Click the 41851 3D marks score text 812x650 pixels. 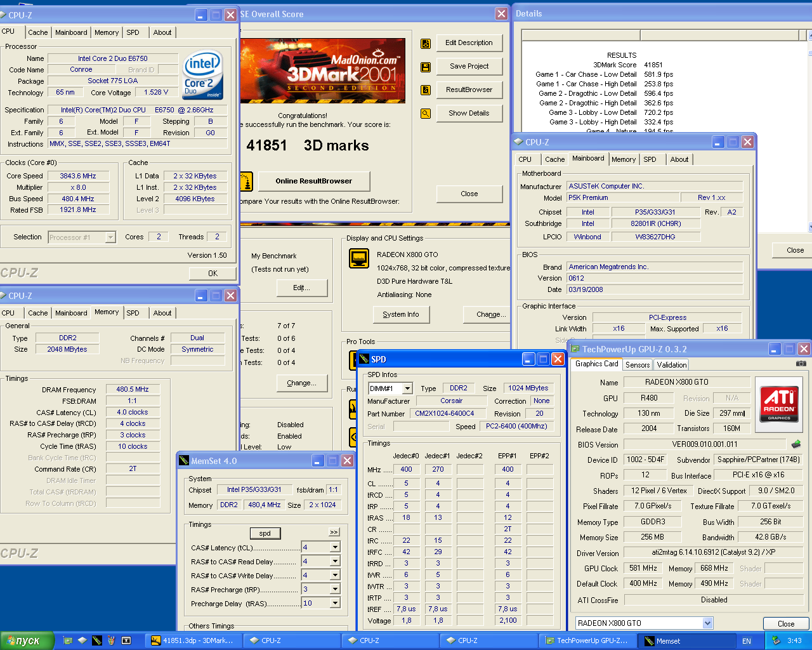pos(308,146)
